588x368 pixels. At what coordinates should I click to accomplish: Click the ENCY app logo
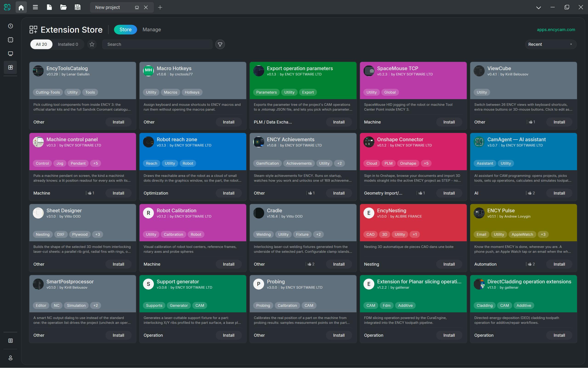(7, 7)
